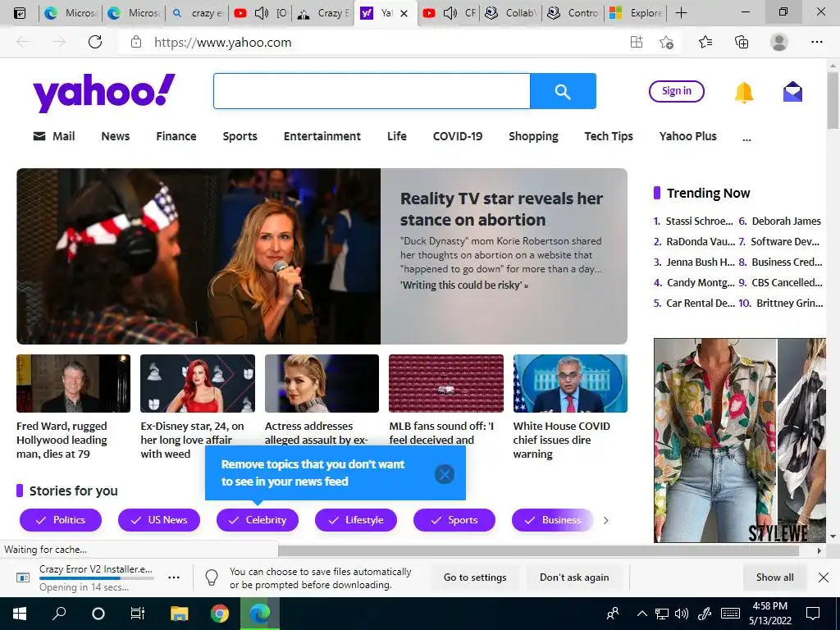Open the Mail navigation link
The height and width of the screenshot is (630, 840).
[54, 136]
